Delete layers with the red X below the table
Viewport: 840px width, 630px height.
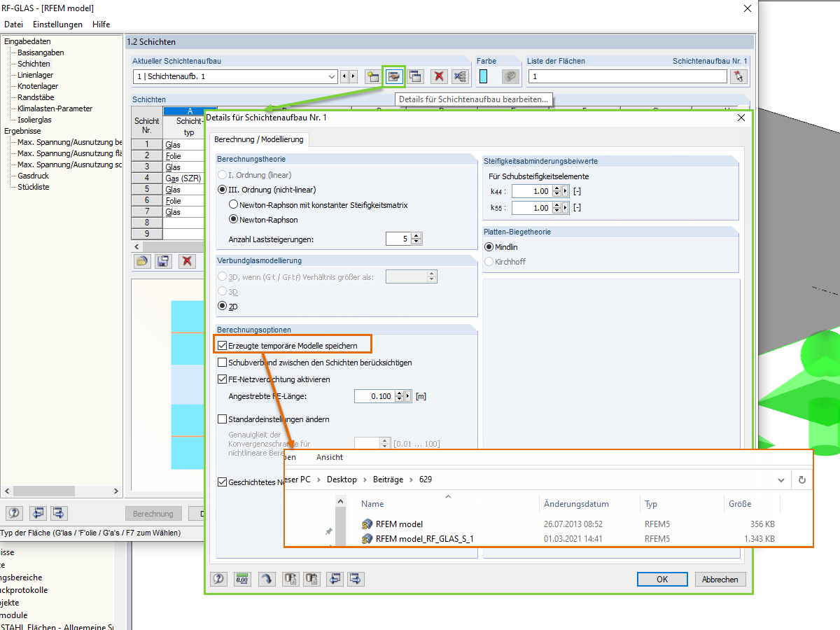tap(187, 261)
